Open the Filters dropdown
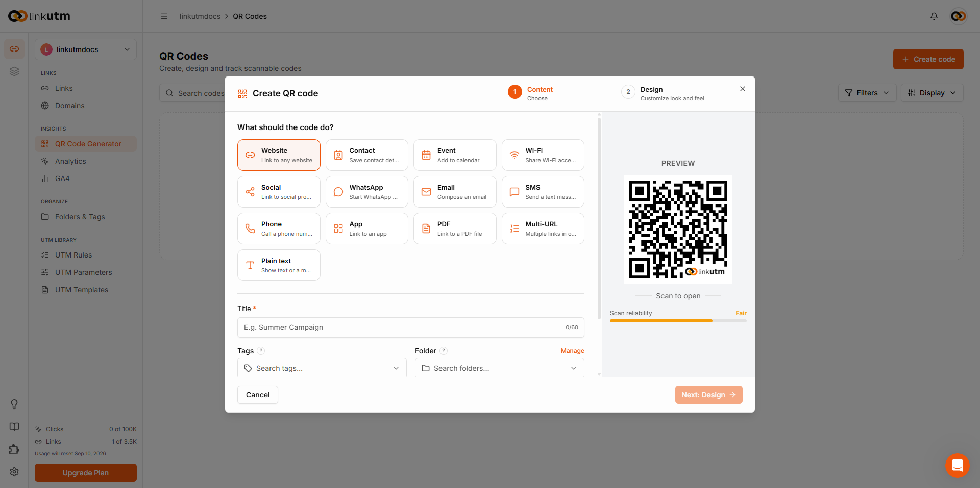Screen dimensions: 980x488 [867, 93]
